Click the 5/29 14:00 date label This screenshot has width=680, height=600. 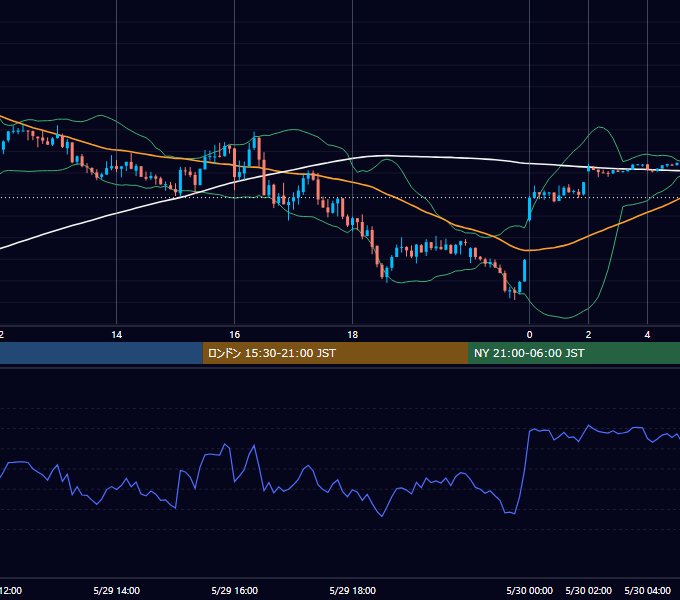117,590
